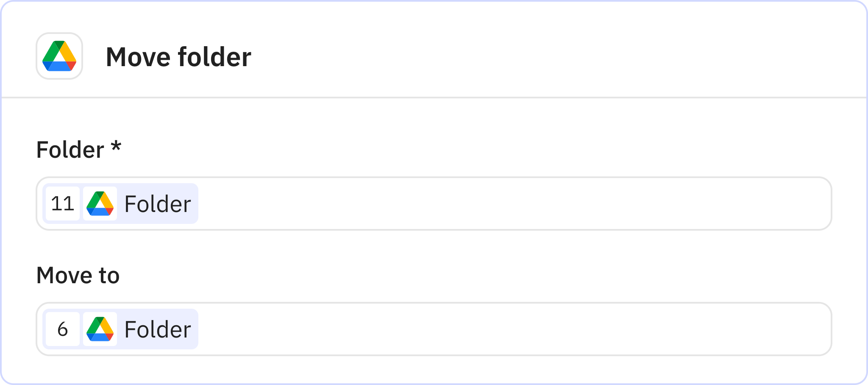Image resolution: width=868 pixels, height=385 pixels.
Task: Select the Folder chip text from step 11
Action: (157, 204)
